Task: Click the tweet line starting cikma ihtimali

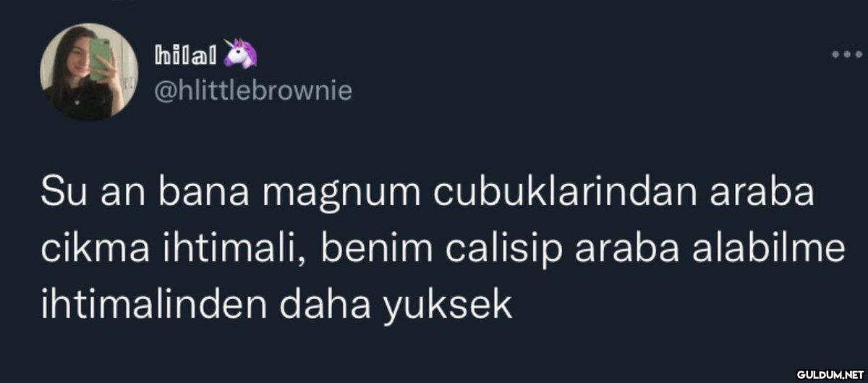Action: pyautogui.click(x=442, y=251)
